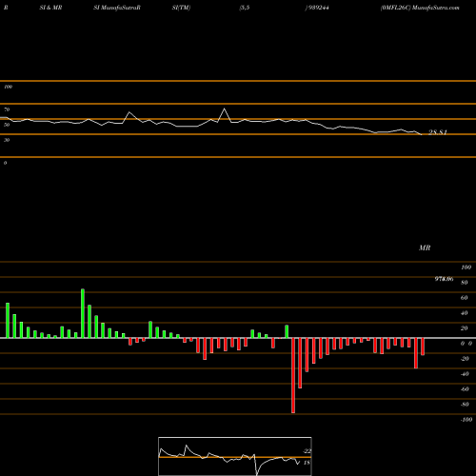Click the '18' value in mini chart

click(x=307, y=463)
